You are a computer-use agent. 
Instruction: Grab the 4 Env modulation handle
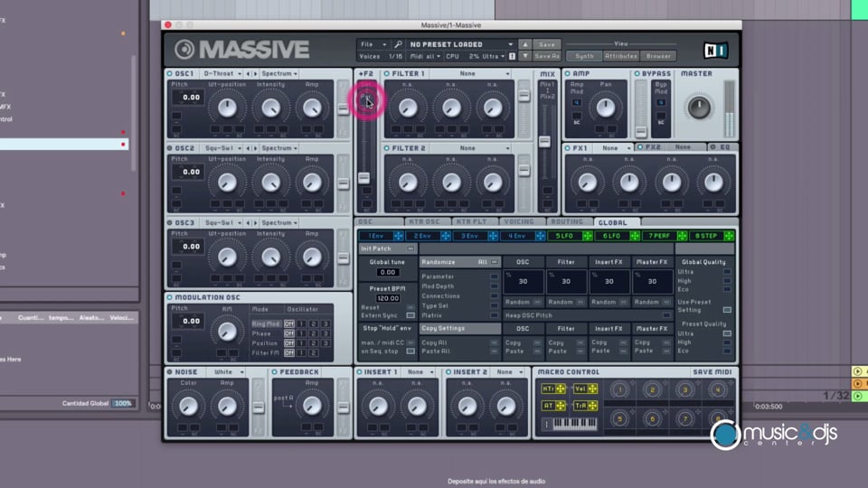point(541,236)
